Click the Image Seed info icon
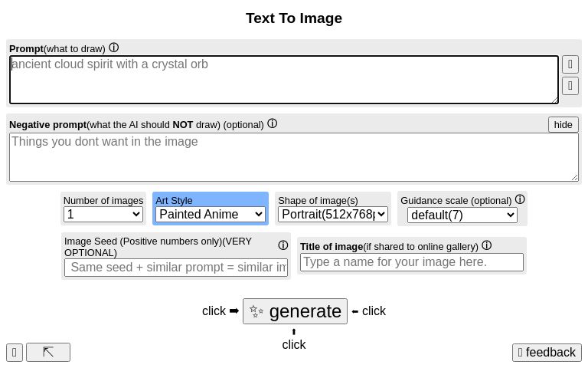The width and height of the screenshot is (588, 368). click(x=283, y=245)
